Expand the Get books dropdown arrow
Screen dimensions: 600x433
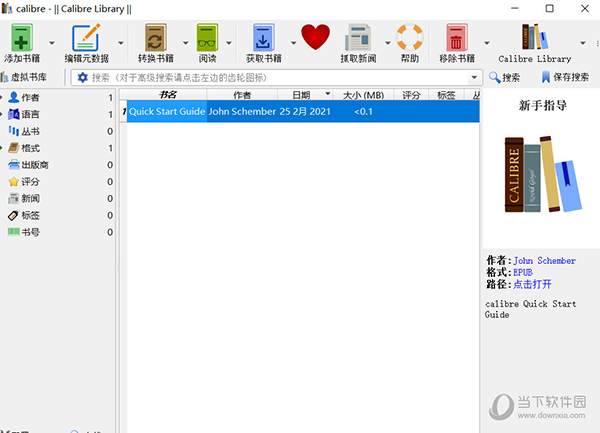tap(293, 43)
